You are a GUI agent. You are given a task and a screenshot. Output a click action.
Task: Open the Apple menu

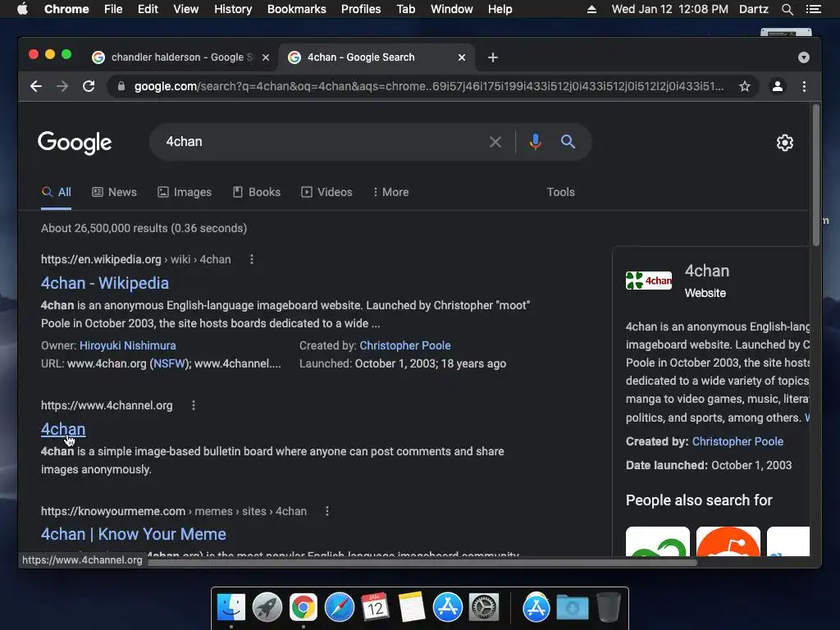pos(22,9)
